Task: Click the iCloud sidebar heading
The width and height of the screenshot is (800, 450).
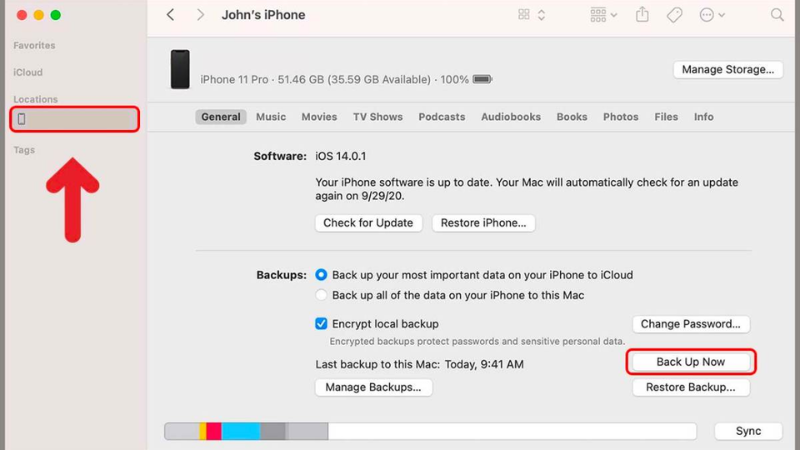Action: (x=28, y=72)
